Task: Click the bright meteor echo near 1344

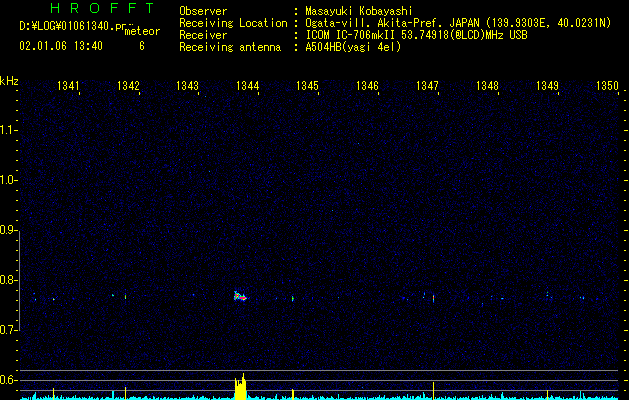Action: coord(240,296)
